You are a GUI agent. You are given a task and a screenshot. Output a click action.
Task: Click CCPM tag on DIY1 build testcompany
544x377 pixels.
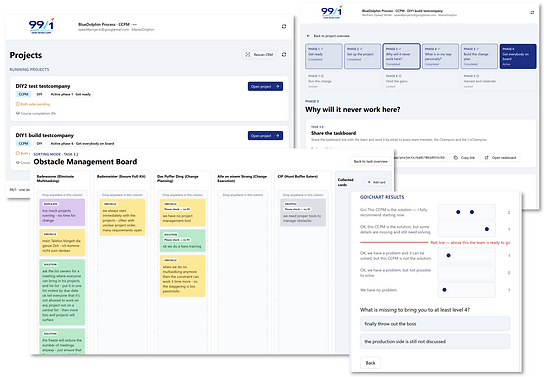23,143
